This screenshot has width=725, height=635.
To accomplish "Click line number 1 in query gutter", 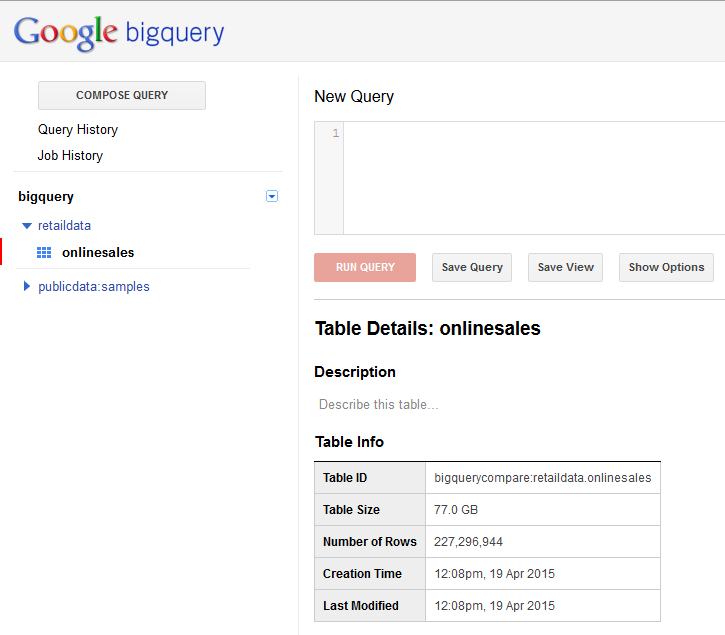I will click(x=336, y=133).
